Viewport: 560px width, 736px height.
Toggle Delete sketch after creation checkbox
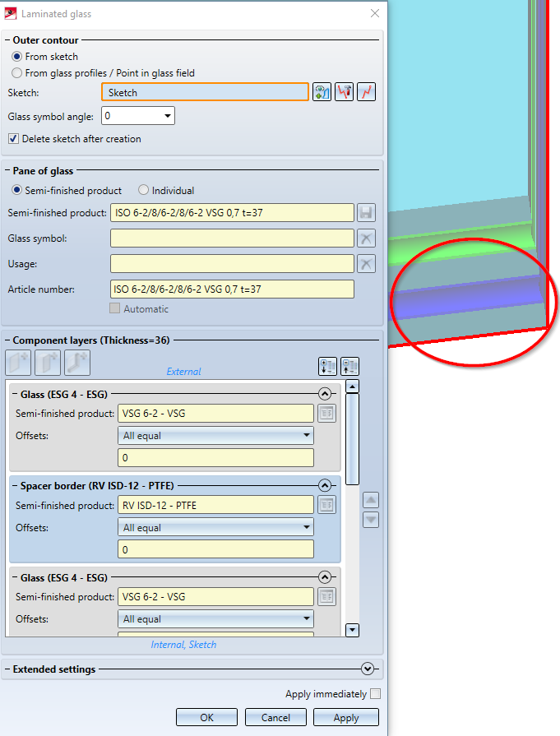point(14,139)
